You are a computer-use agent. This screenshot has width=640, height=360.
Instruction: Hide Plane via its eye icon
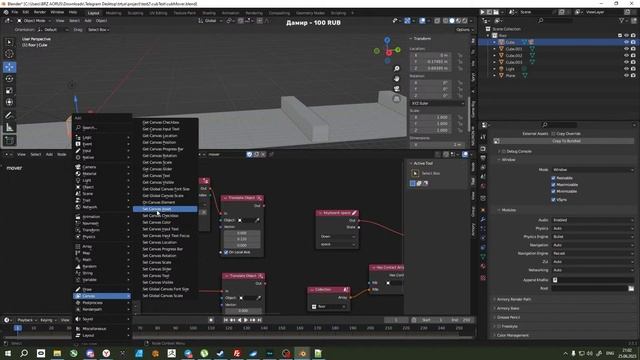(626, 76)
